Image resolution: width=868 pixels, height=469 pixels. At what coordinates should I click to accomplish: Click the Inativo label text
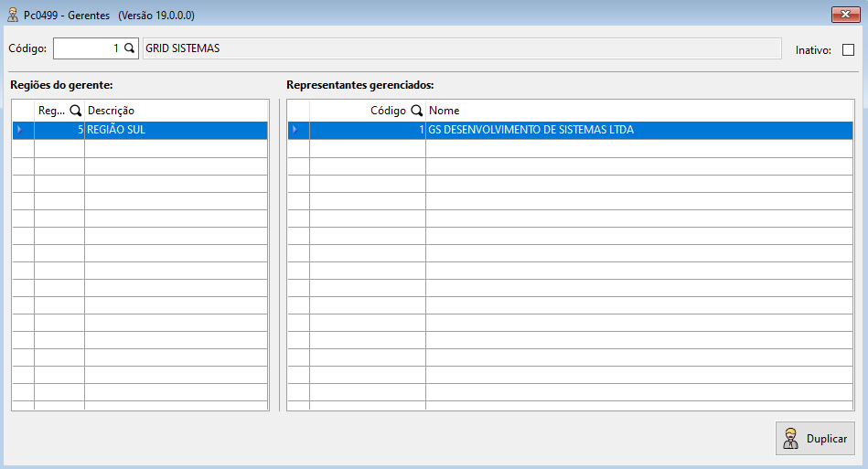coord(813,50)
